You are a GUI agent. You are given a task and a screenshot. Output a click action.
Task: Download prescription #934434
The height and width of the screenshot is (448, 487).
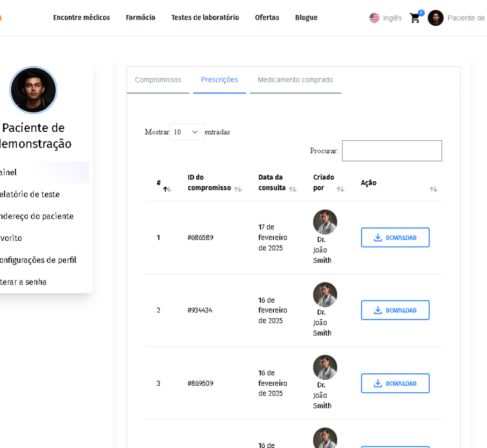point(395,310)
